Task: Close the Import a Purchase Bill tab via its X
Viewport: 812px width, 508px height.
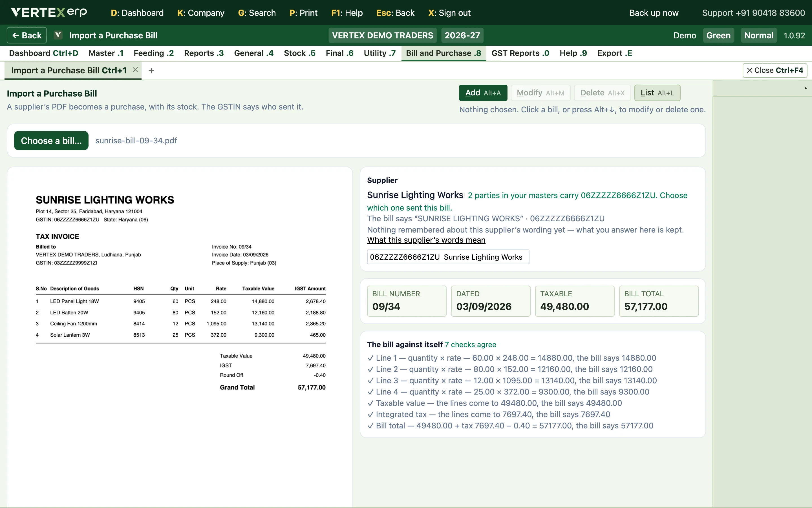Action: [x=135, y=70]
